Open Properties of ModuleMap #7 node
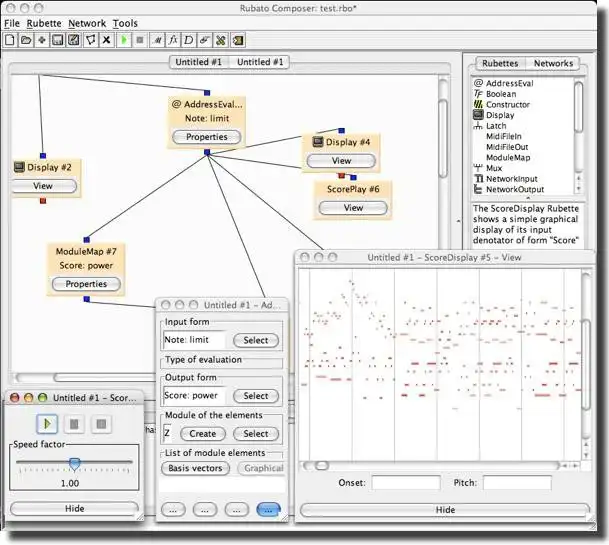 click(x=86, y=284)
